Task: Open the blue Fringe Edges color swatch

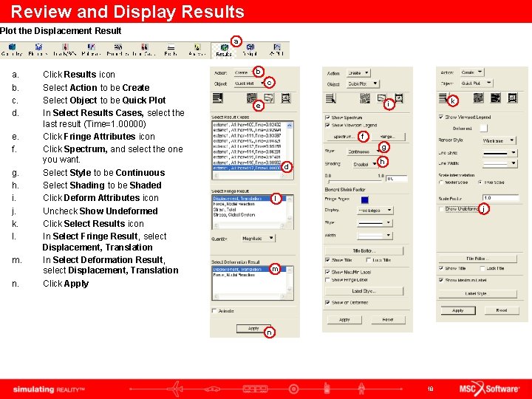Action: click(365, 199)
